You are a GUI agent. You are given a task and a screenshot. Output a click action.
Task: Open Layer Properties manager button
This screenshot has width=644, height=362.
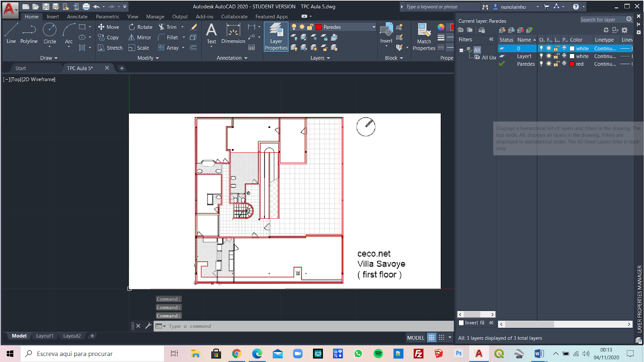tap(276, 37)
